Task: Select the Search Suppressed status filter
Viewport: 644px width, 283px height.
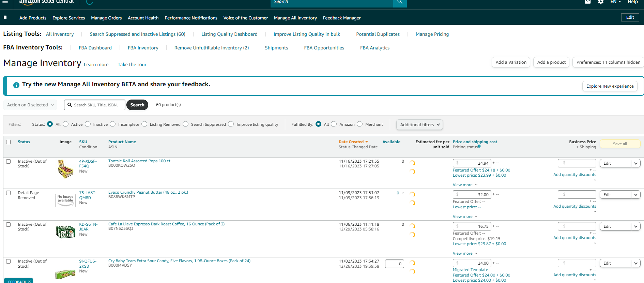Action: pyautogui.click(x=186, y=124)
